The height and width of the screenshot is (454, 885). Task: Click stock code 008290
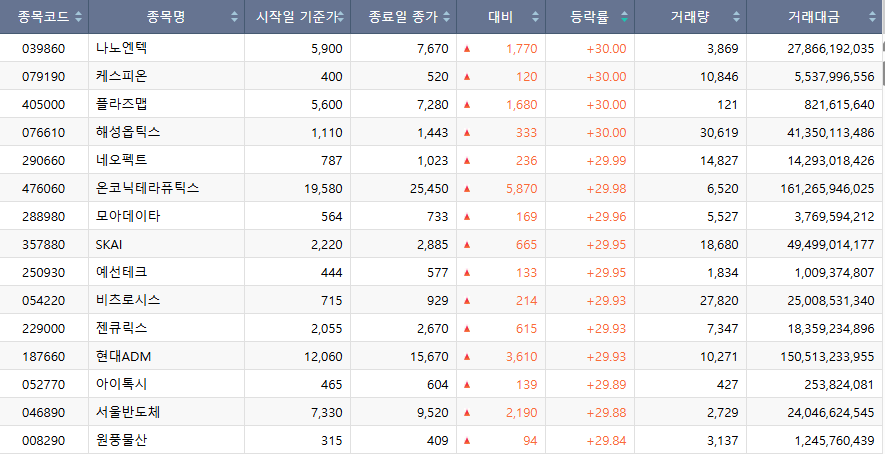[43, 440]
